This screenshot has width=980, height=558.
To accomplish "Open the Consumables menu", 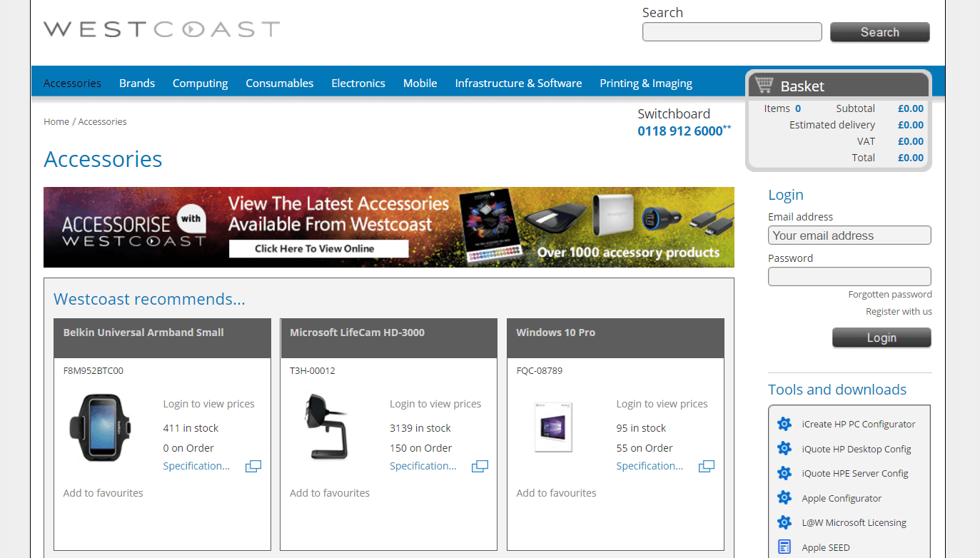I will coord(280,83).
